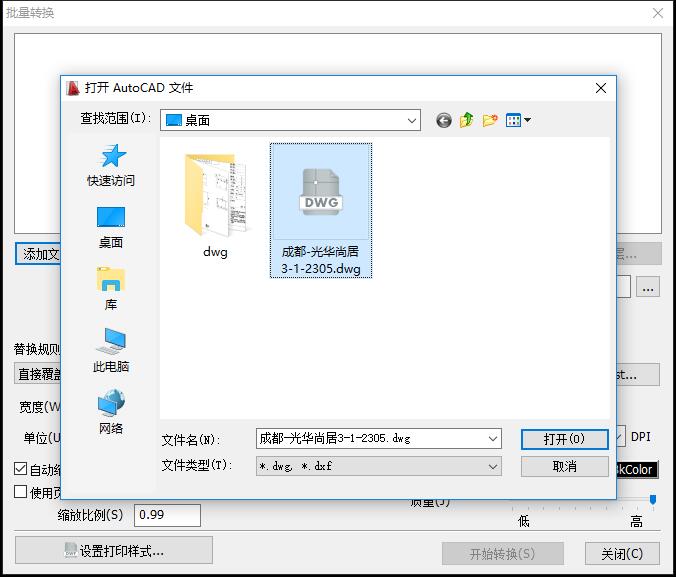
Task: Open 此电脑 in the places sidebar
Action: click(111, 350)
